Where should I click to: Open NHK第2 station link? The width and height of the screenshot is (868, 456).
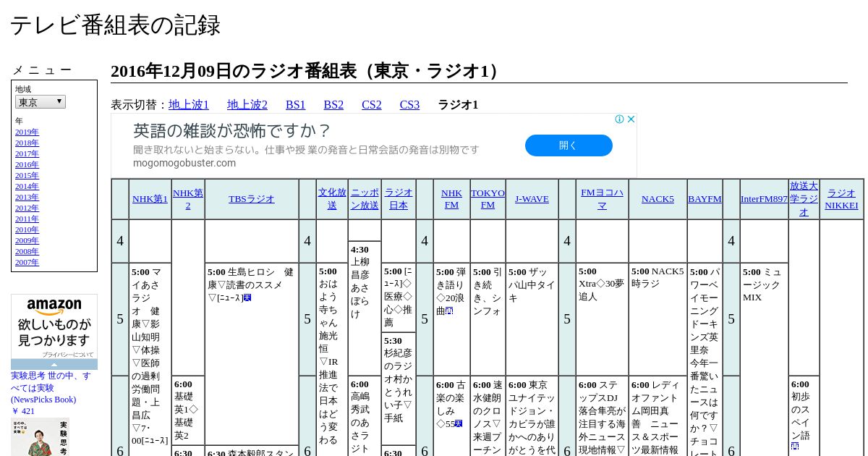(188, 199)
